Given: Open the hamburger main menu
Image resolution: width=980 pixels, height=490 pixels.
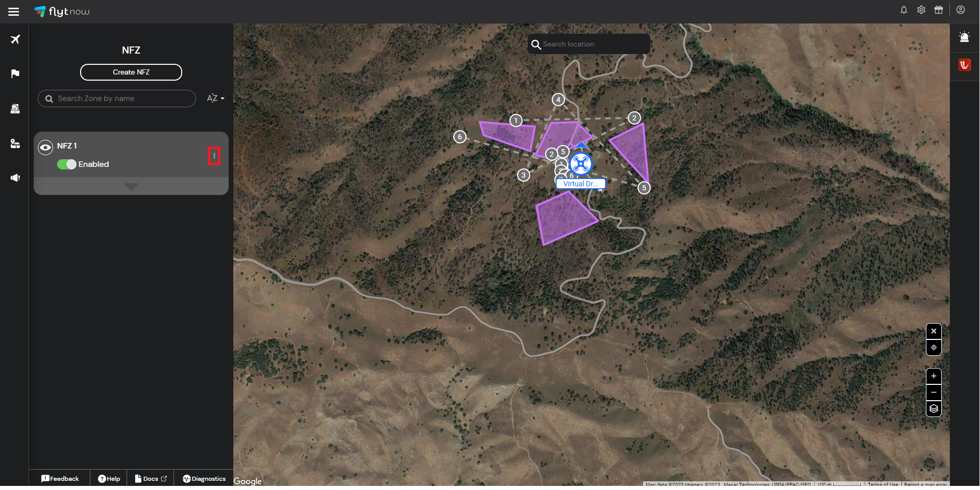Looking at the screenshot, I should point(14,11).
